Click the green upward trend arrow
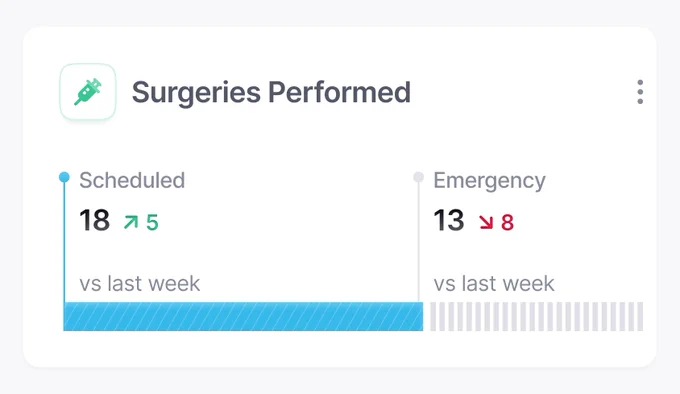680x394 pixels. pyautogui.click(x=131, y=222)
